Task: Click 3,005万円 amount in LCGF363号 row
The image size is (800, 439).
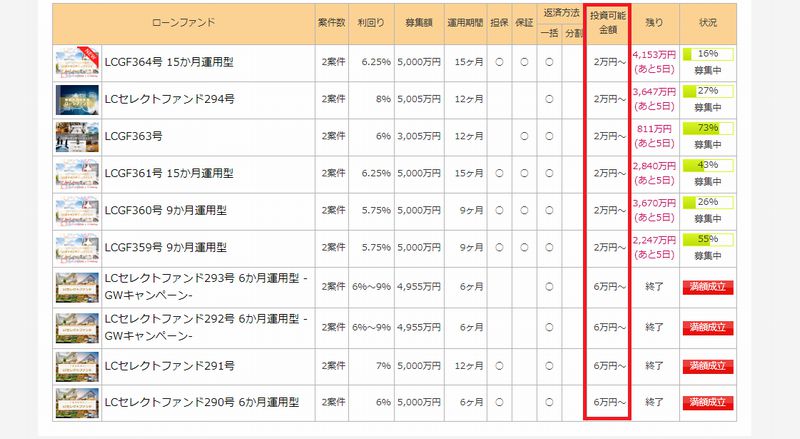Action: [419, 136]
